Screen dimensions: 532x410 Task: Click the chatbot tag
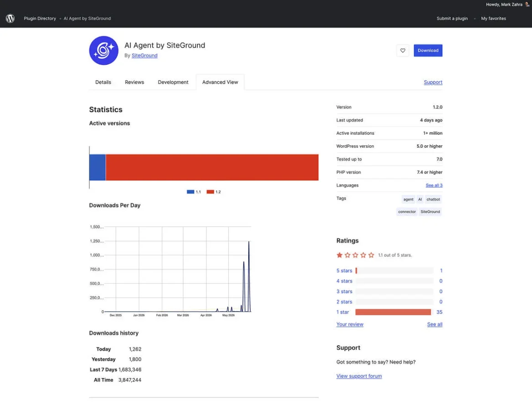pyautogui.click(x=433, y=200)
